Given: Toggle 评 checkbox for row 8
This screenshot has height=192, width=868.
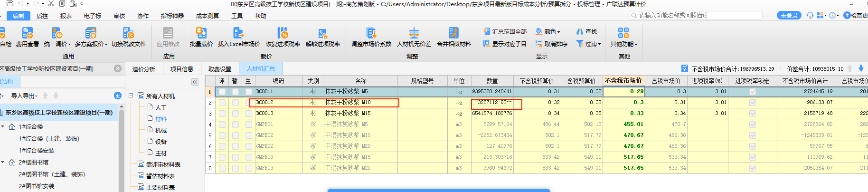Looking at the screenshot, I should [222, 168].
